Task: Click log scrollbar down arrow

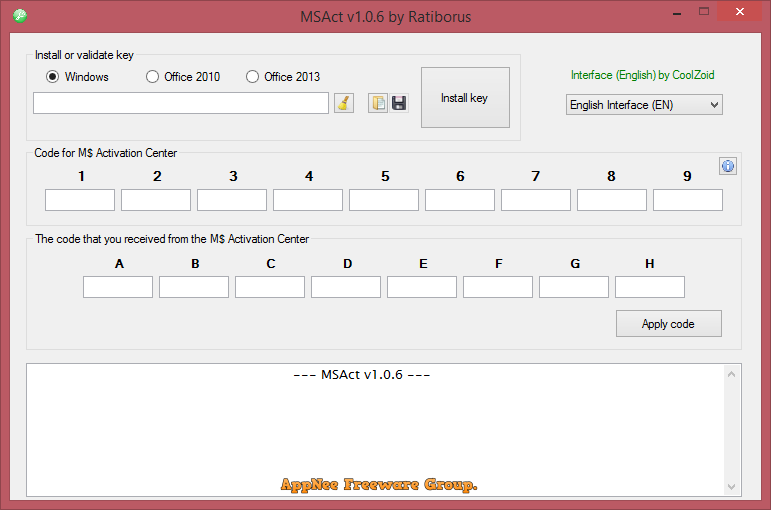Action: coord(731,486)
